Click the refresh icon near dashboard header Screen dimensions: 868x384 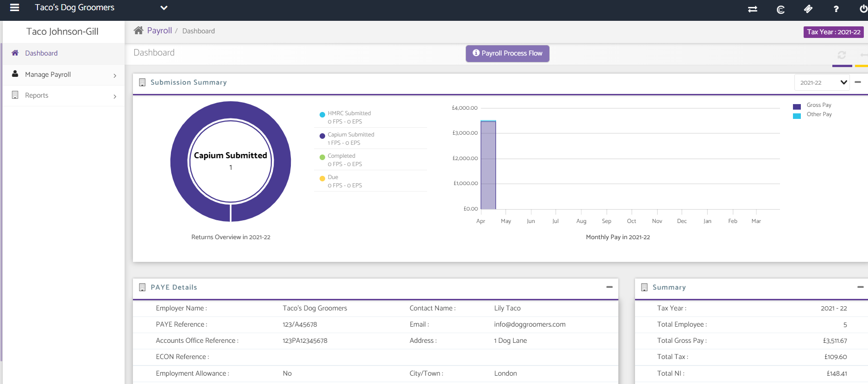[842, 56]
